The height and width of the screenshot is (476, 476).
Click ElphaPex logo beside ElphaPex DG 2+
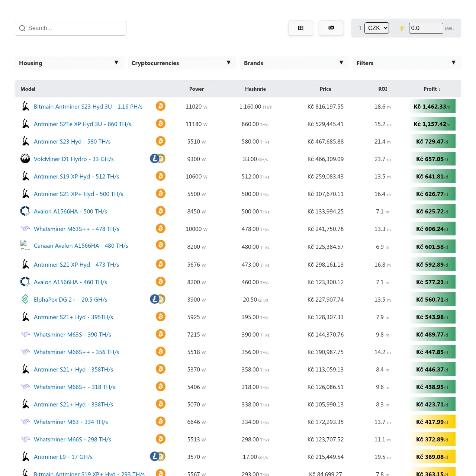point(25,299)
